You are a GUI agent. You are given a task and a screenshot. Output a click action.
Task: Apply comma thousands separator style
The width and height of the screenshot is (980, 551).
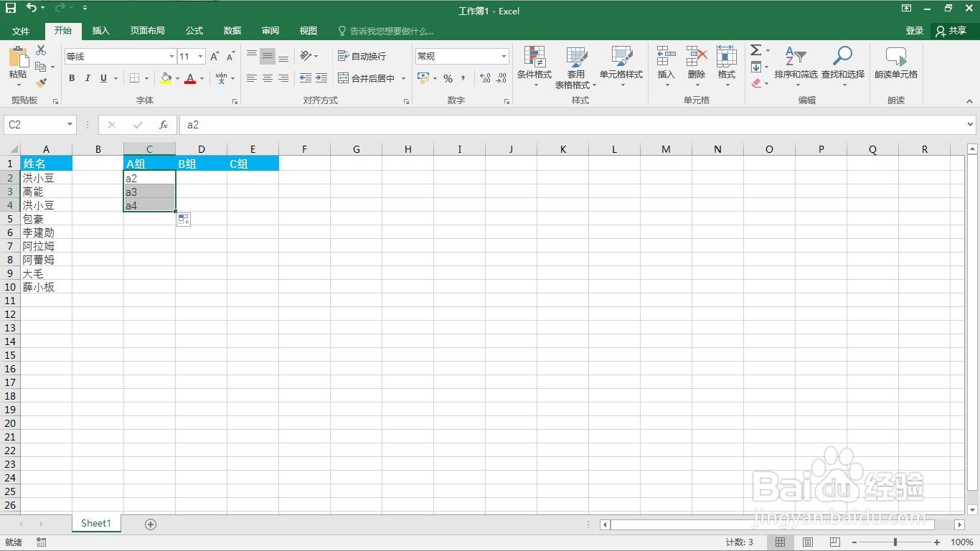pos(463,78)
